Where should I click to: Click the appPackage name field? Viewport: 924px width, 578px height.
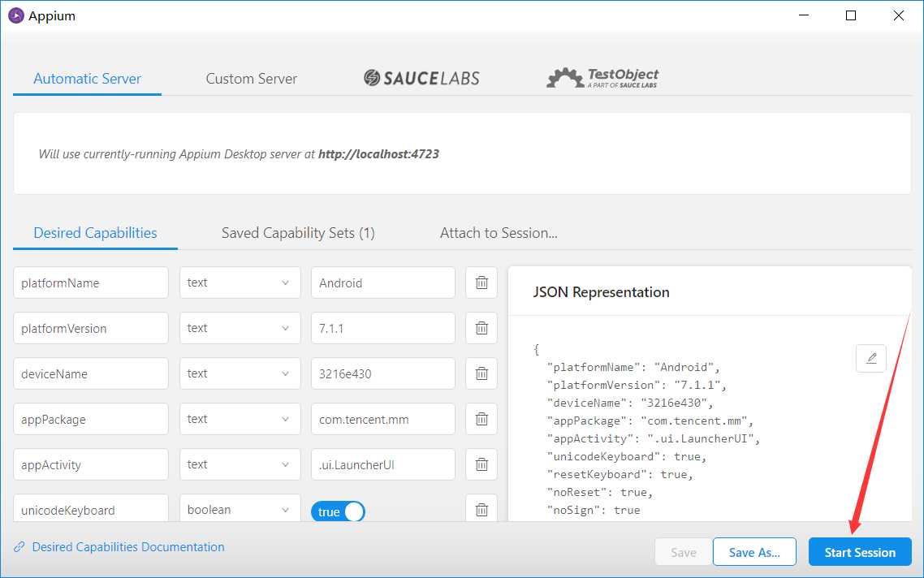(x=91, y=419)
